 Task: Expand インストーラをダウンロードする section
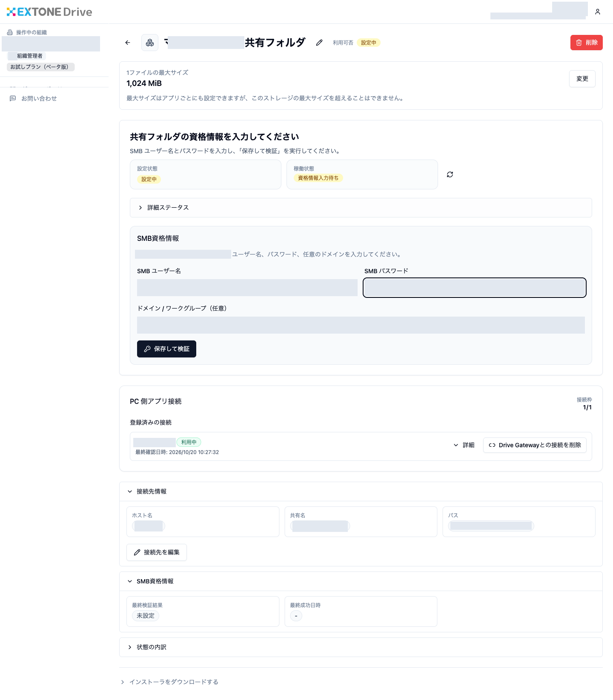click(169, 682)
